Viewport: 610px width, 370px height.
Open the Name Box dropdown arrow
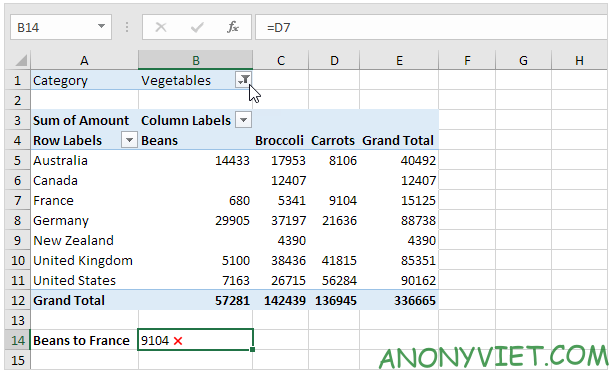(x=101, y=26)
